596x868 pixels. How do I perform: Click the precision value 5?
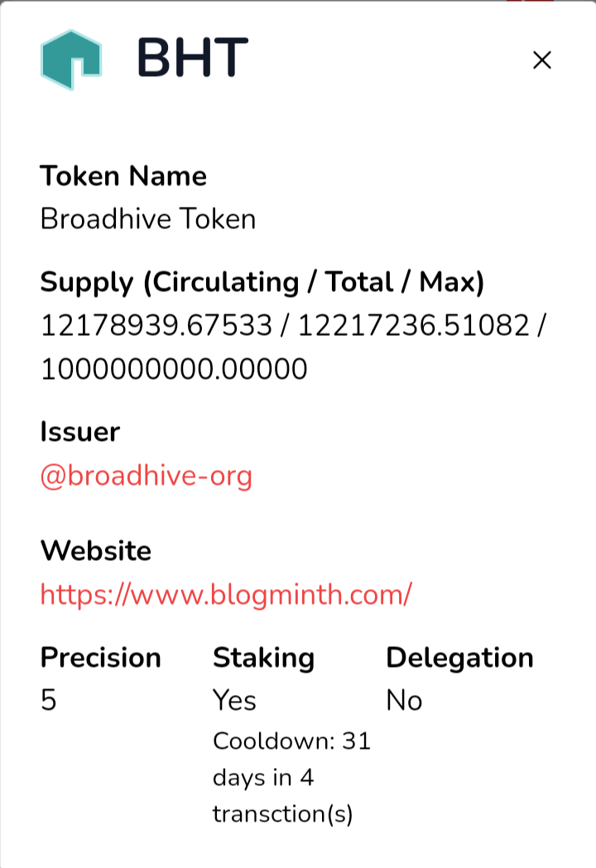(x=48, y=701)
